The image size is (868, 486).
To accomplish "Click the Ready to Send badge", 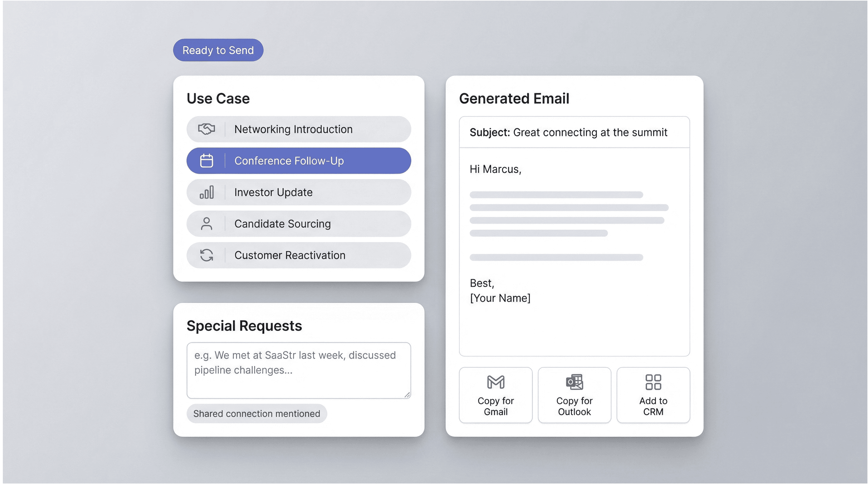I will 218,50.
